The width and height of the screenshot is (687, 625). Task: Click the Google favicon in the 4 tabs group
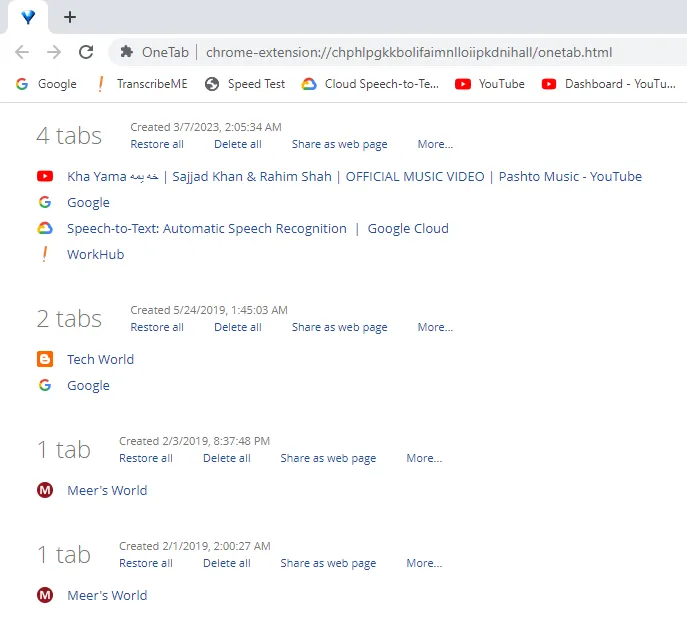coord(45,202)
